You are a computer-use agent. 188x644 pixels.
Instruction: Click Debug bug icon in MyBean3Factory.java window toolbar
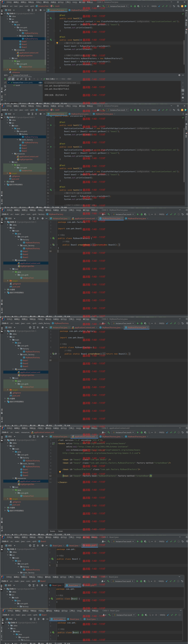click(142, 214)
